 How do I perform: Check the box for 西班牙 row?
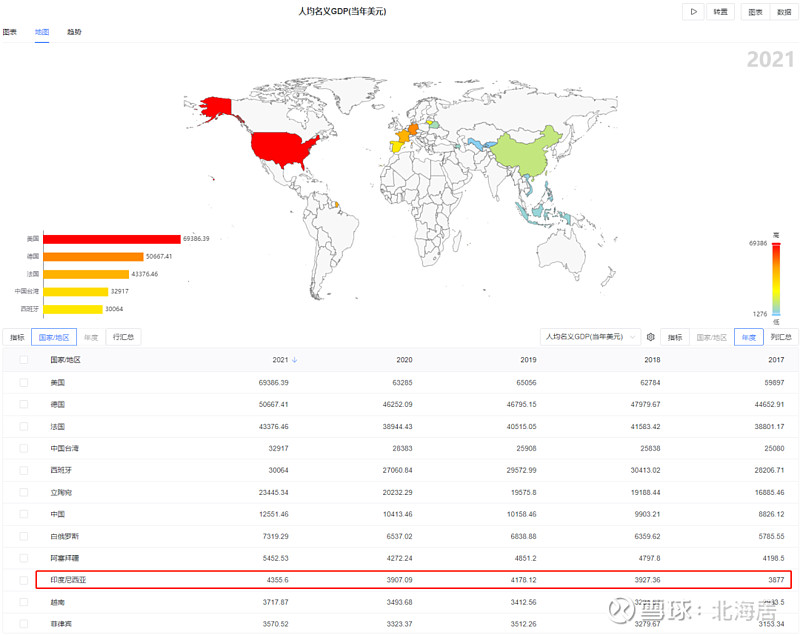click(23, 470)
